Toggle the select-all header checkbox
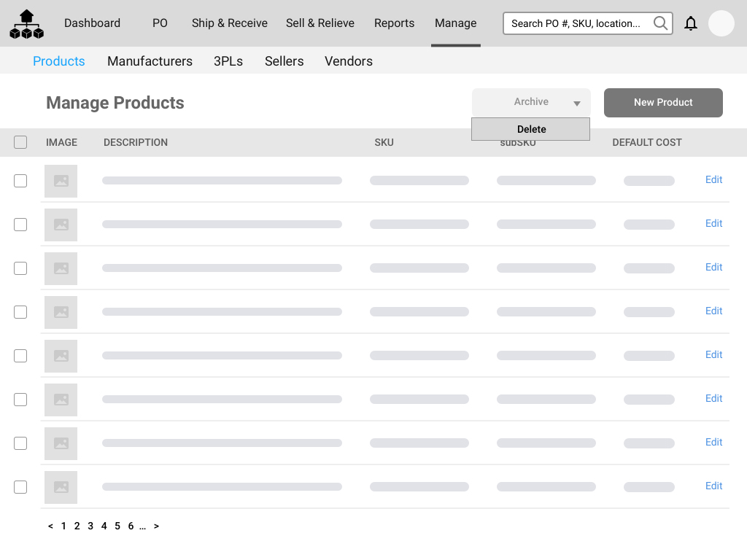This screenshot has width=747, height=560. [x=20, y=142]
